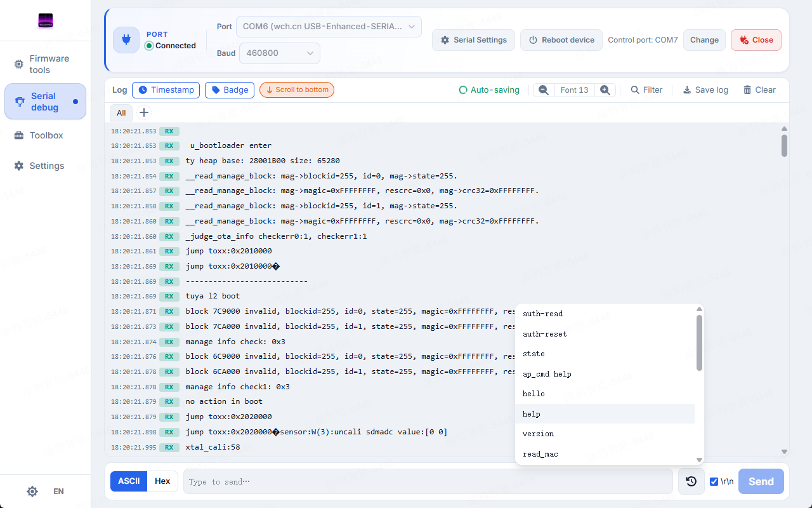812x508 pixels.
Task: Choose help from command list
Action: point(605,414)
